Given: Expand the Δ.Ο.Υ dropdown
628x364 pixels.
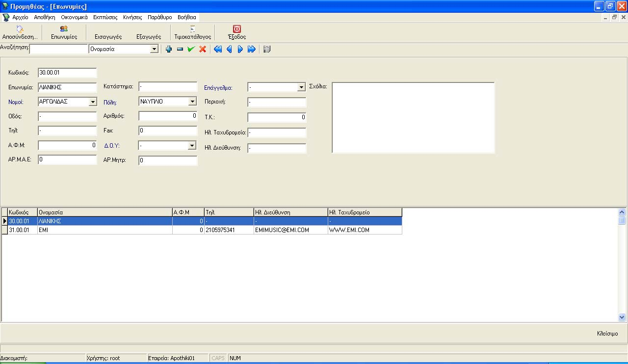Looking at the screenshot, I should tap(192, 146).
